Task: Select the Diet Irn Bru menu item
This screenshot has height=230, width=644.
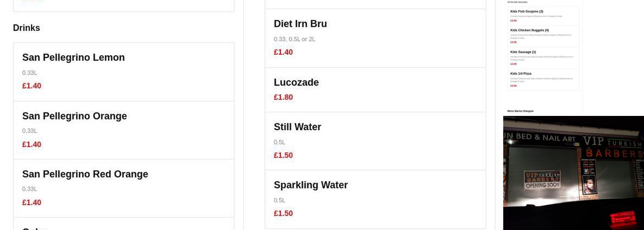Action: [x=300, y=24]
